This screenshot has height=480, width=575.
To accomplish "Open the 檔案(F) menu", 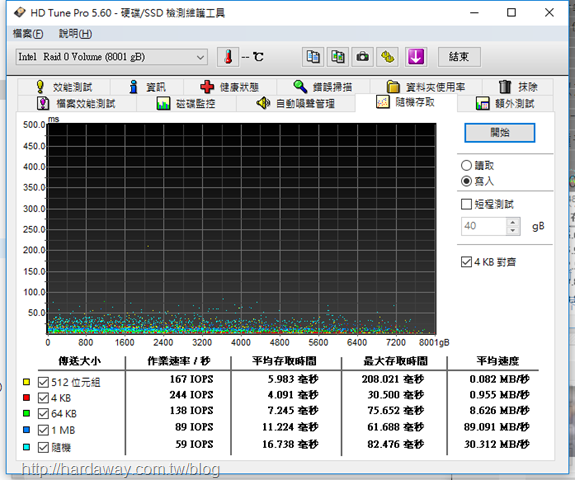I will click(x=28, y=34).
